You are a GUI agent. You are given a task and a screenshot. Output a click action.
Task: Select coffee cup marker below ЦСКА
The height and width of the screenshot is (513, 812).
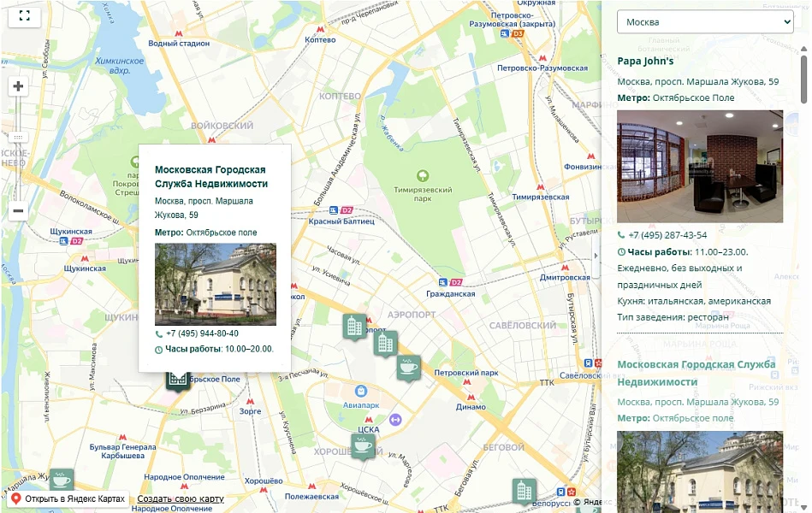(x=363, y=446)
